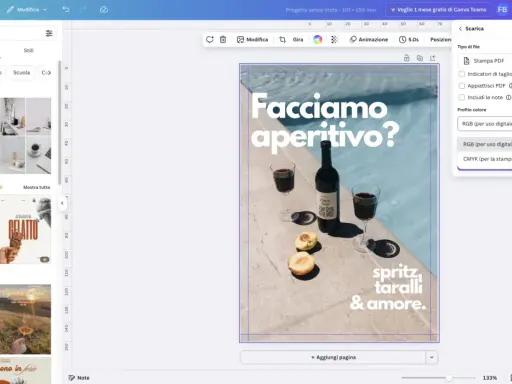Open the FB account avatar

tap(502, 10)
